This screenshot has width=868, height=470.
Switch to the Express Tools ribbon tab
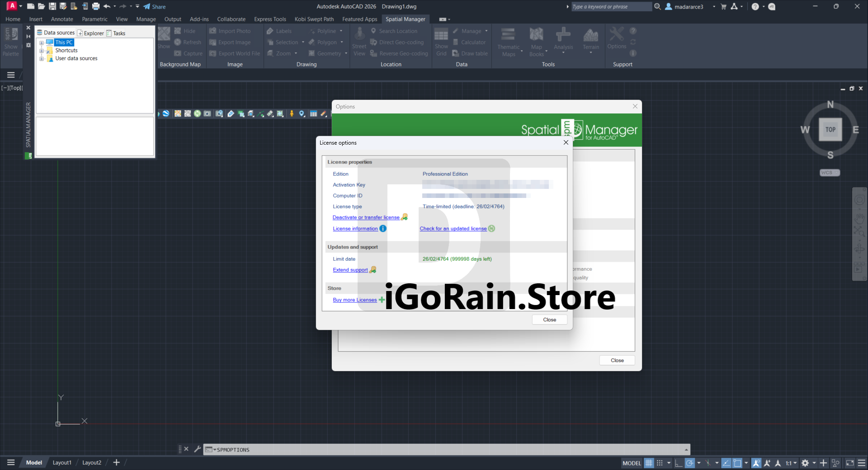tap(270, 19)
